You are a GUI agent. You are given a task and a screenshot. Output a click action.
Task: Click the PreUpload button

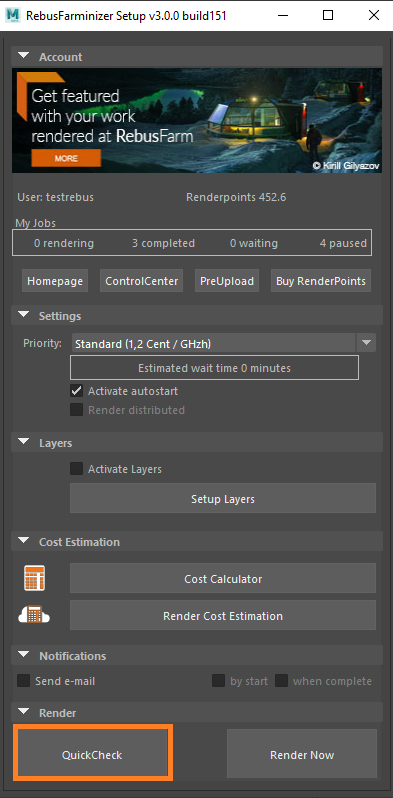227,281
